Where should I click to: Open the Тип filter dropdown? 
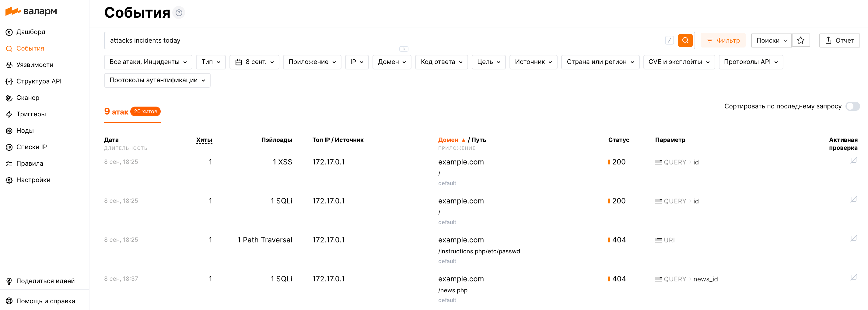(x=211, y=62)
